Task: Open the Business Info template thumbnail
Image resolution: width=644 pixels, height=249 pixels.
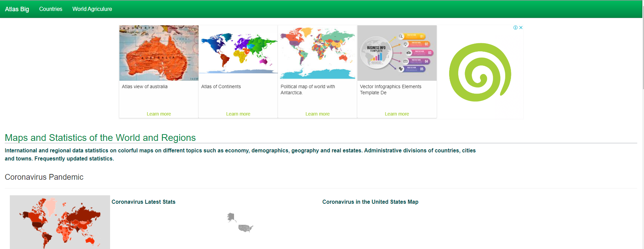Action: coord(397,53)
